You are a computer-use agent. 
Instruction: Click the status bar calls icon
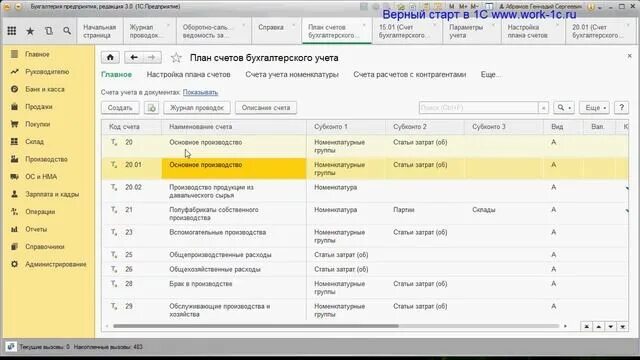11,347
